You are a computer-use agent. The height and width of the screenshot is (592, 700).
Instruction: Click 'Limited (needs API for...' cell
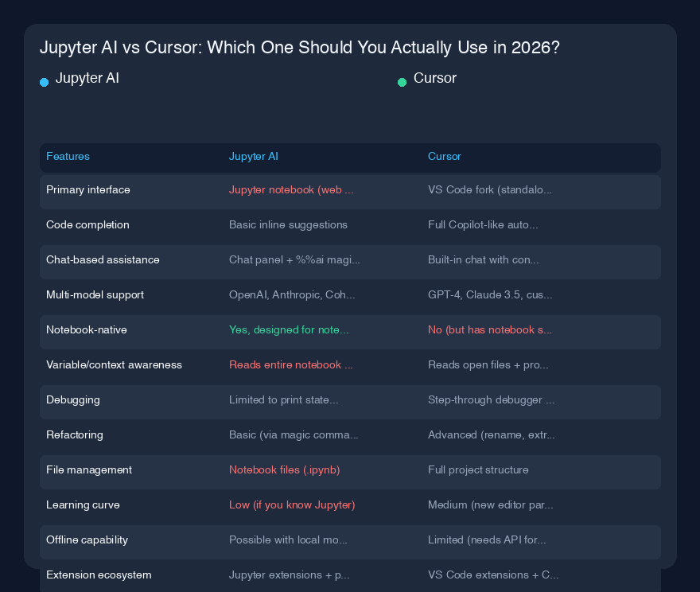[x=487, y=540]
